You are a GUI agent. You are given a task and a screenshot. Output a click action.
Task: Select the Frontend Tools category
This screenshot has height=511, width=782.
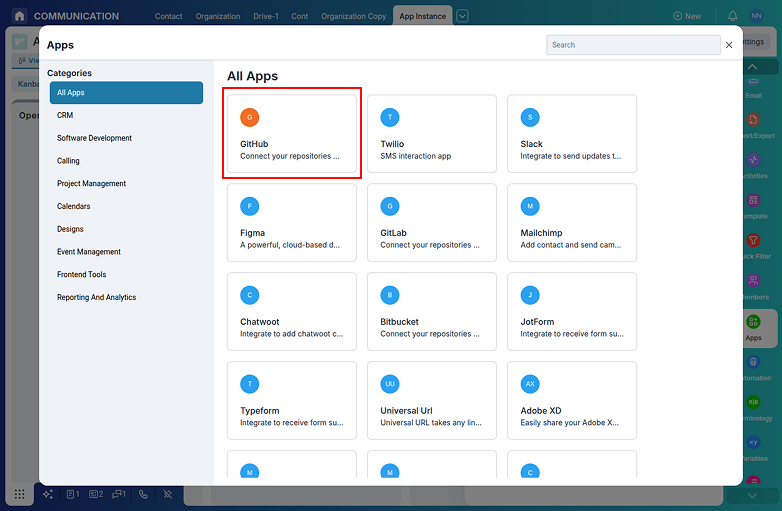(x=126, y=274)
